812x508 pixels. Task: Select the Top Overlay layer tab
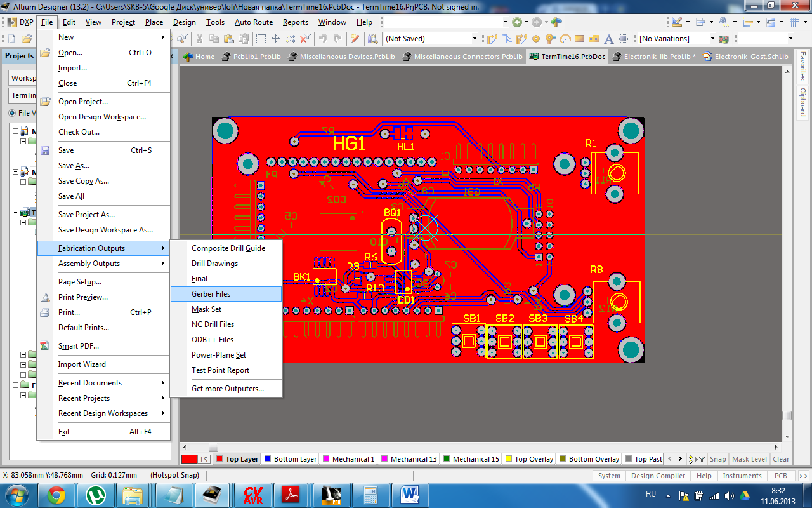[x=528, y=459]
